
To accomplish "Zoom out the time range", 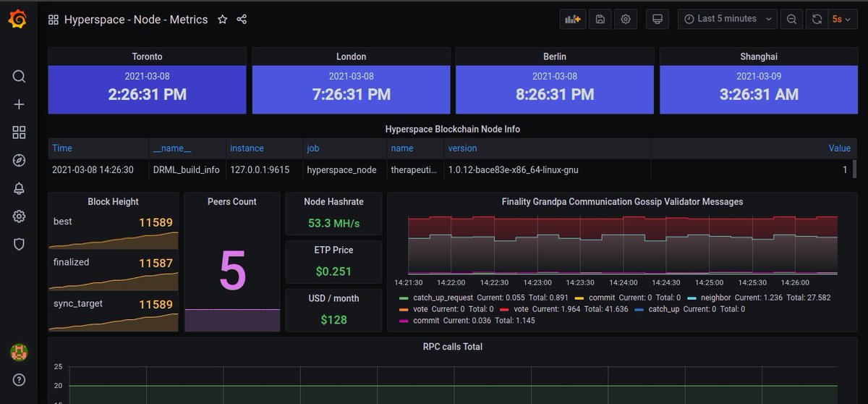I will point(792,20).
